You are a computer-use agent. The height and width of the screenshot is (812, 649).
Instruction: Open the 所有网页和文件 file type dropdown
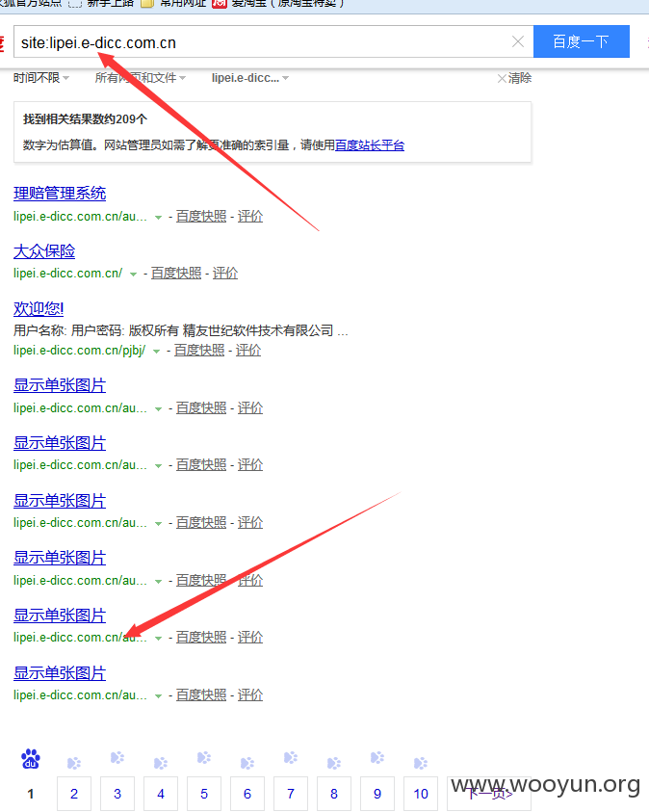[141, 78]
